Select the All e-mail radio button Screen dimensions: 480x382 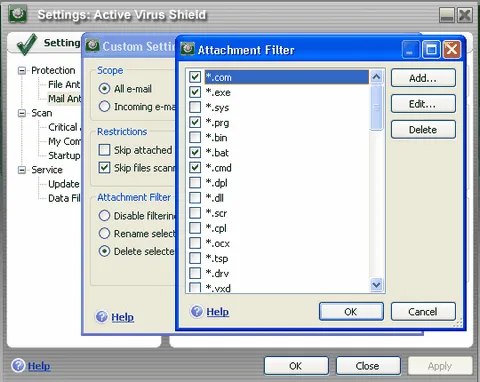tap(104, 89)
